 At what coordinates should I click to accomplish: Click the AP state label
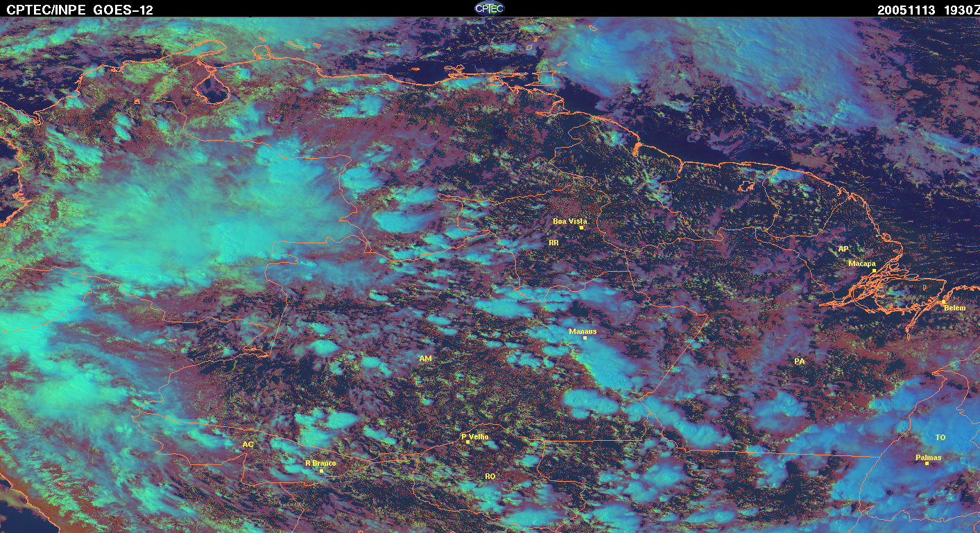tap(843, 249)
